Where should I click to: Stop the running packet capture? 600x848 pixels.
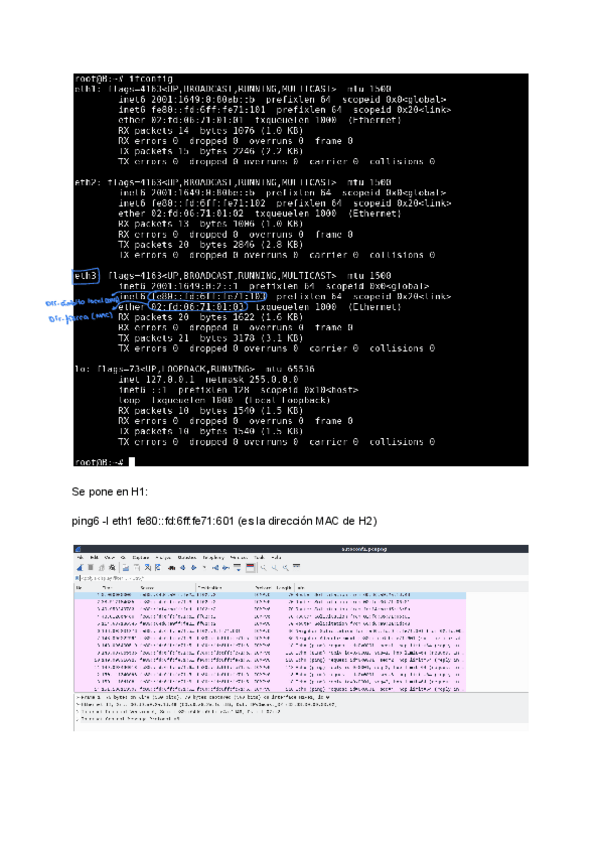[x=90, y=567]
